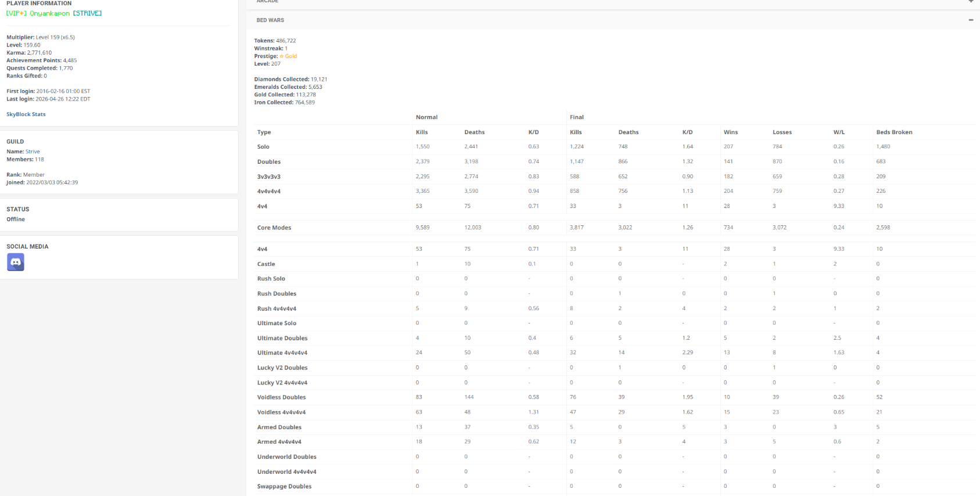980x496 pixels.
Task: Select the Solo row label
Action: (x=264, y=147)
